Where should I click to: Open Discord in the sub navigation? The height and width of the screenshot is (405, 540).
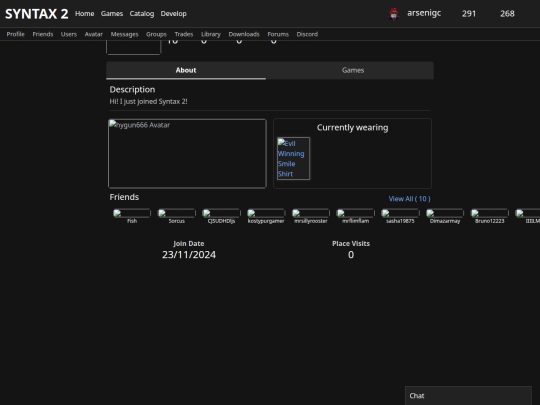click(307, 34)
